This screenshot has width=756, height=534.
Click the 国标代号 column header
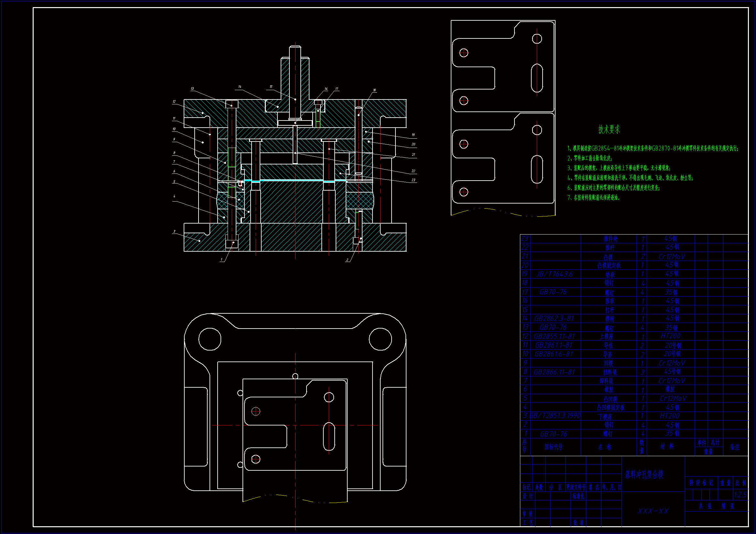point(554,447)
